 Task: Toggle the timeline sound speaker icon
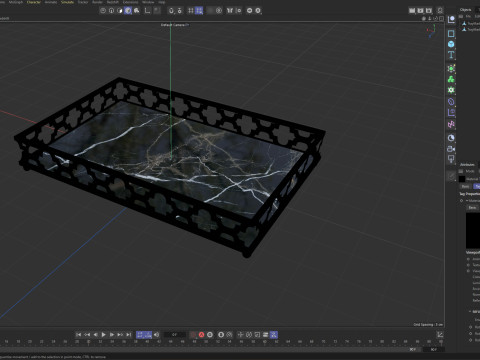pyautogui.click(x=156, y=334)
